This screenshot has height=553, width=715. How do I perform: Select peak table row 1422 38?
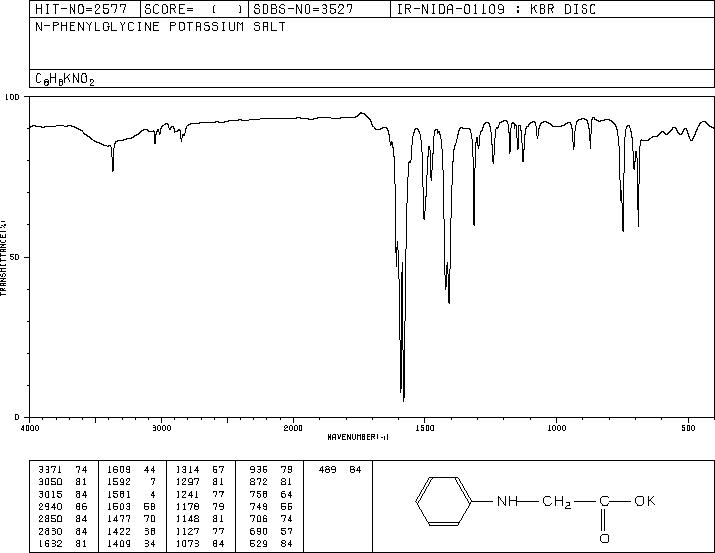click(x=131, y=532)
